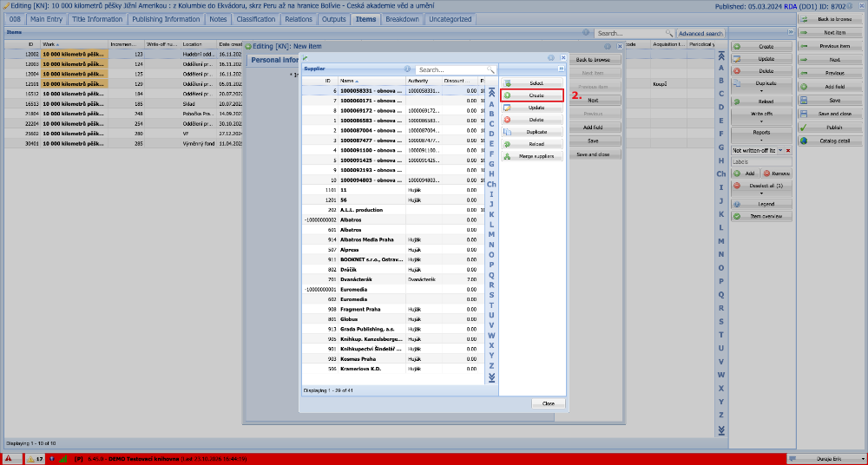This screenshot has width=868, height=465.
Task: Open the Breakdown tab
Action: pyautogui.click(x=403, y=19)
